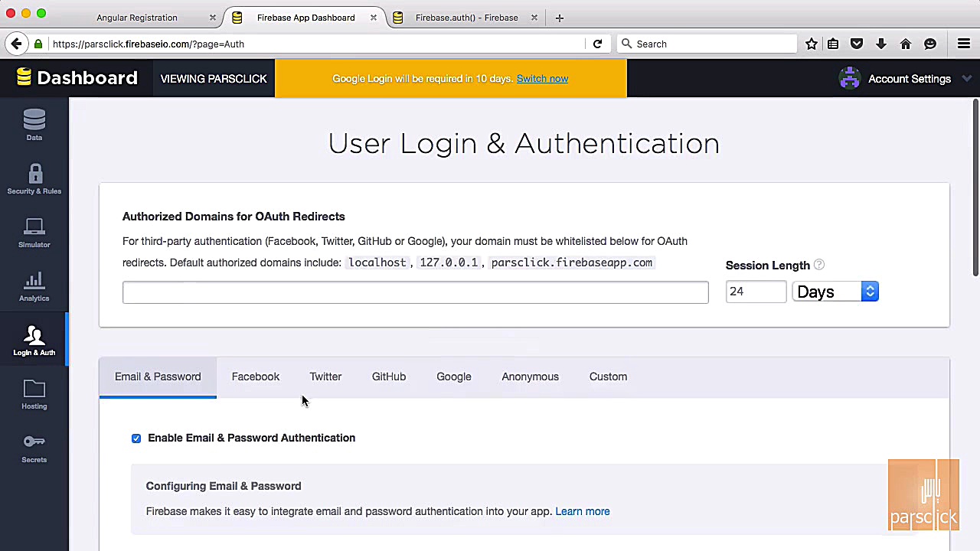
Task: Bookmark this page with star icon
Action: click(812, 44)
